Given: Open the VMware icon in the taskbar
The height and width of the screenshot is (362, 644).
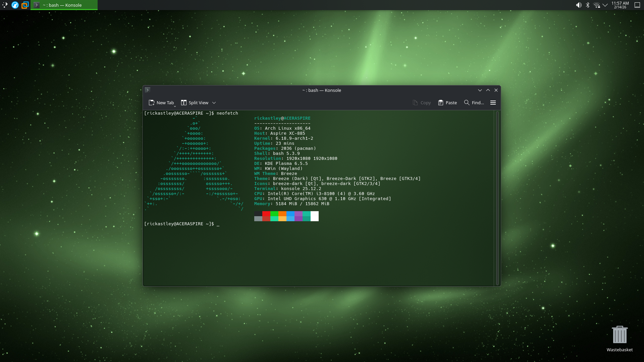Looking at the screenshot, I should tap(25, 5).
